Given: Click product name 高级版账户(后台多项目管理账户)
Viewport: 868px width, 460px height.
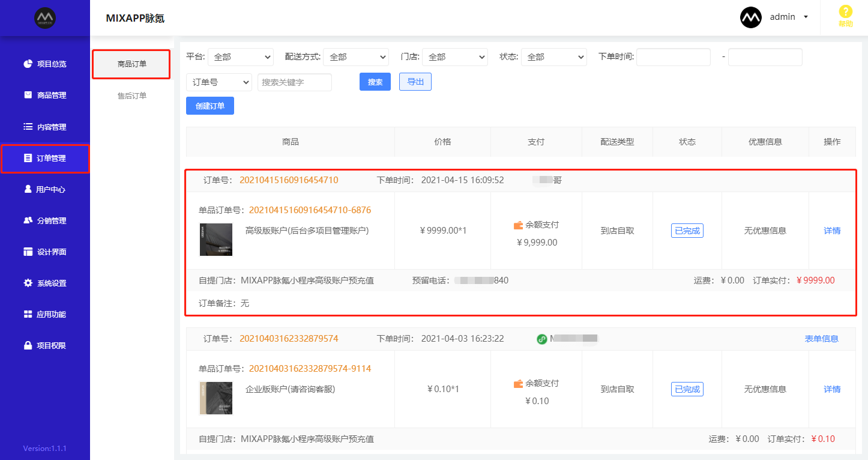Looking at the screenshot, I should (x=307, y=231).
